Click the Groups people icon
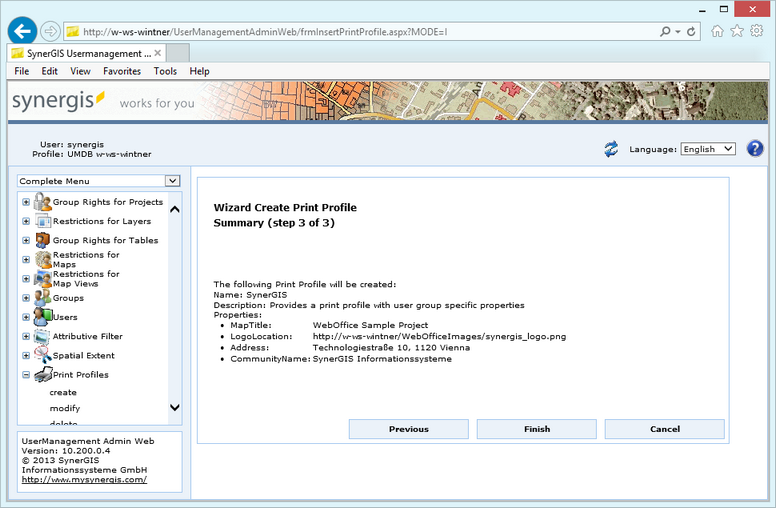Image resolution: width=776 pixels, height=508 pixels. point(42,298)
